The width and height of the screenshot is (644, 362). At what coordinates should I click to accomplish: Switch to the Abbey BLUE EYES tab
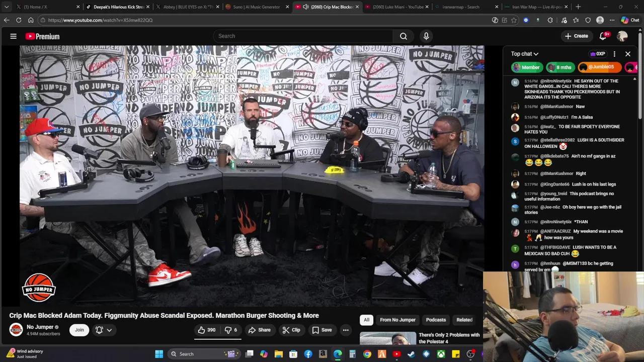click(187, 7)
